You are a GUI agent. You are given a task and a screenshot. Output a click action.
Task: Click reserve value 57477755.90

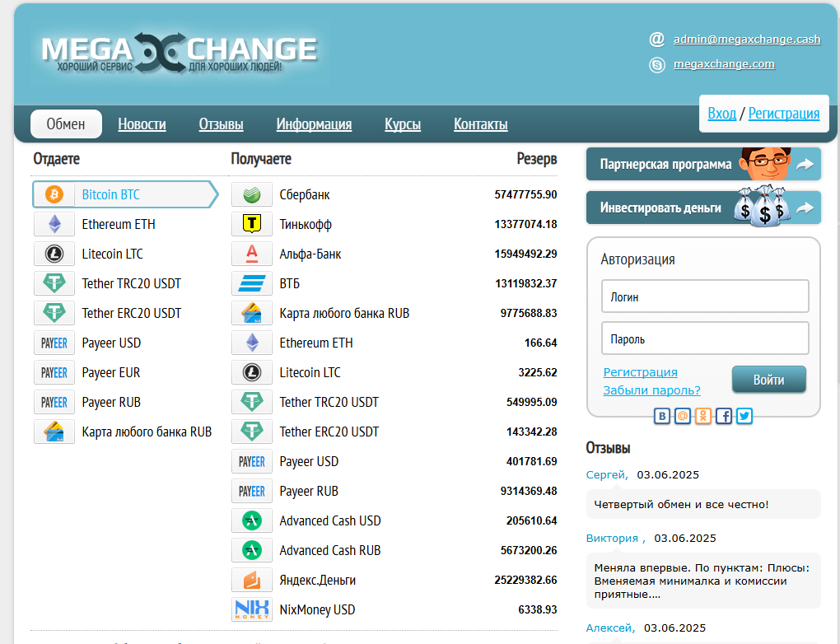click(x=525, y=194)
